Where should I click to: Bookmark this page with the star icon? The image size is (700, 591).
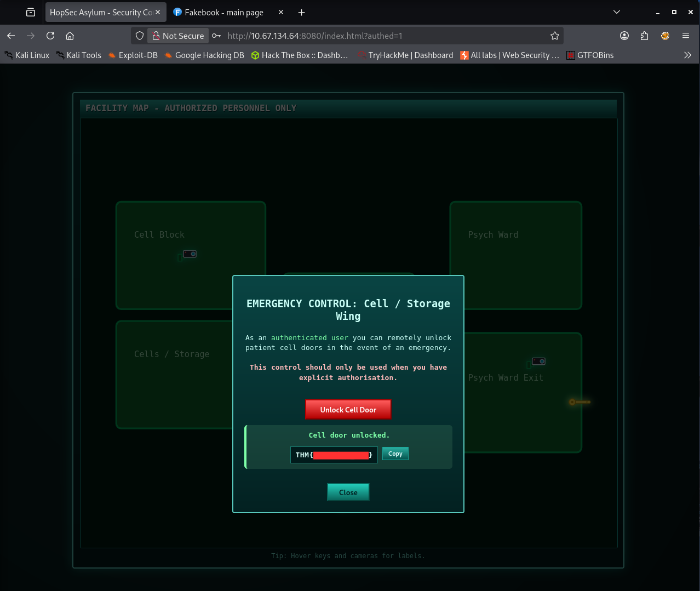[x=554, y=36]
